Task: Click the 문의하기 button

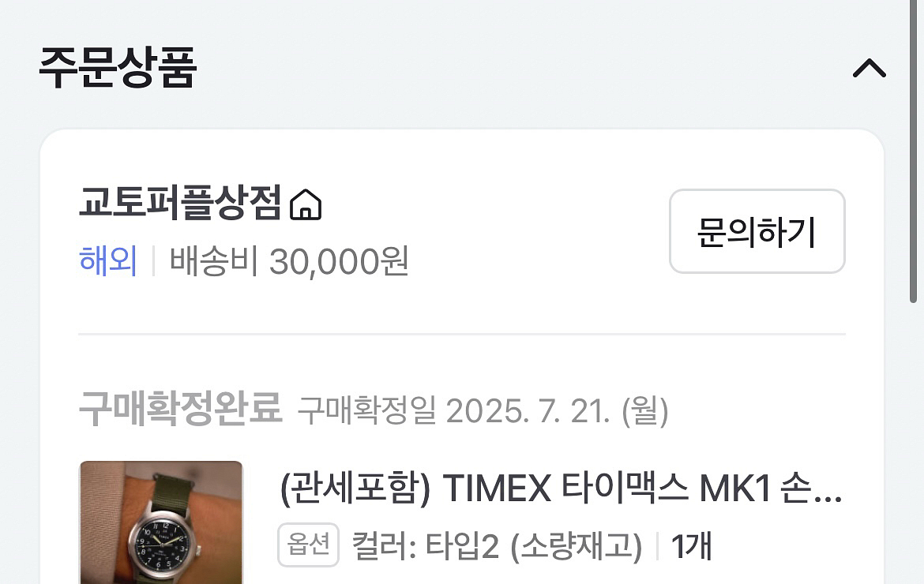Action: click(x=757, y=230)
